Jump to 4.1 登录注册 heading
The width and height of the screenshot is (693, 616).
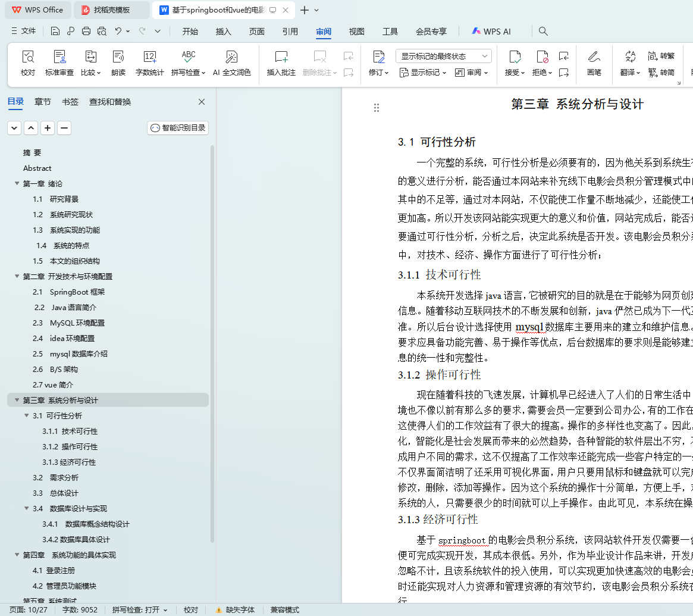pos(54,570)
